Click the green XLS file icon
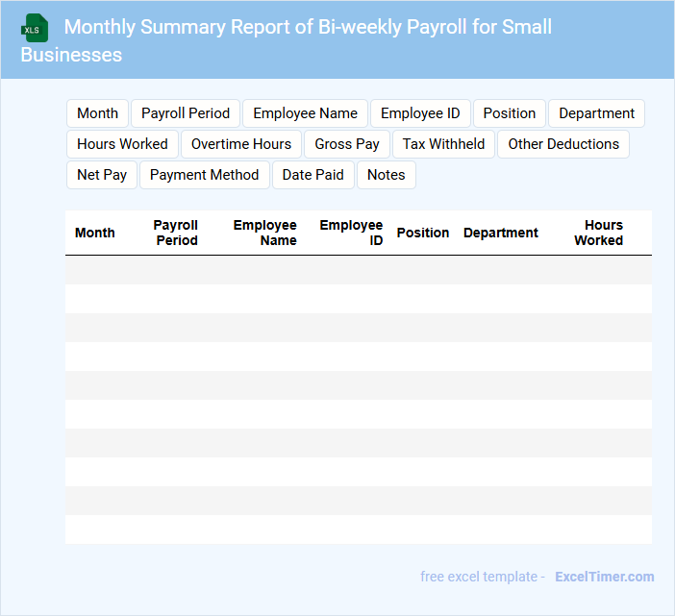The image size is (675, 616). [35, 28]
